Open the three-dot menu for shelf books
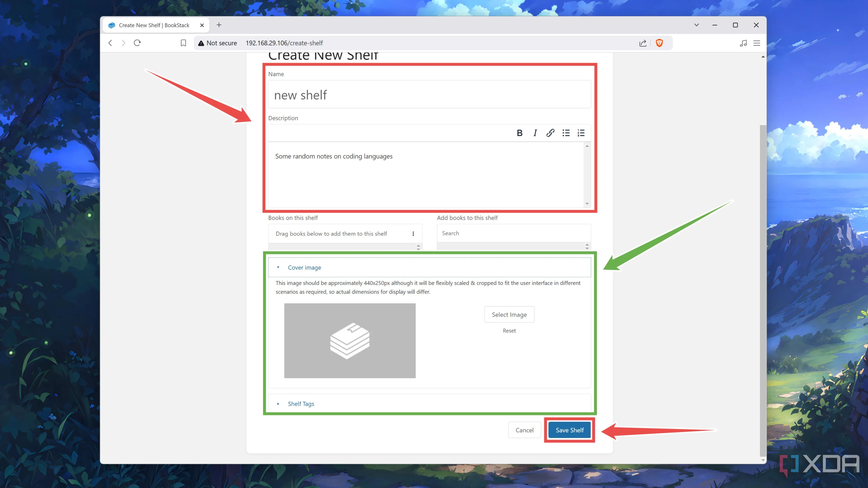The image size is (868, 488). tap(413, 234)
